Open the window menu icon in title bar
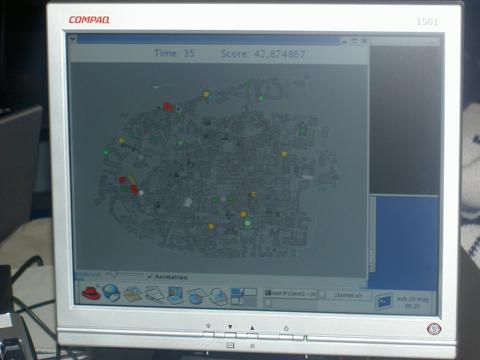480x360 pixels. coord(73,39)
